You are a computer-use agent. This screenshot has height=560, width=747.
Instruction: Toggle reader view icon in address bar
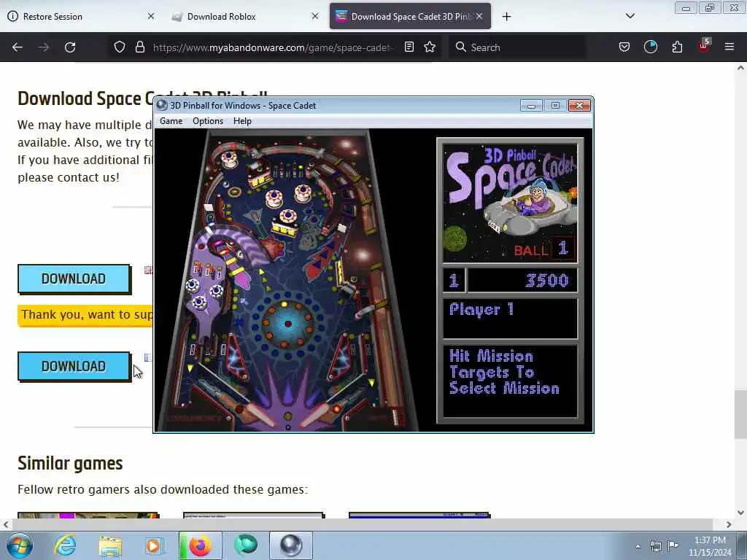click(409, 47)
